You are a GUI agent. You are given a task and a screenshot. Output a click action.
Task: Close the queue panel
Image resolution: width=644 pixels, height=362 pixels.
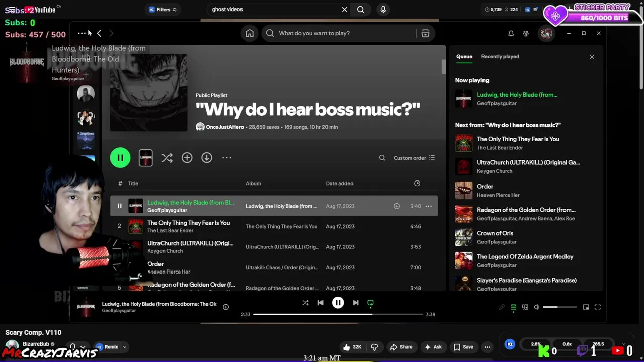coord(592,57)
